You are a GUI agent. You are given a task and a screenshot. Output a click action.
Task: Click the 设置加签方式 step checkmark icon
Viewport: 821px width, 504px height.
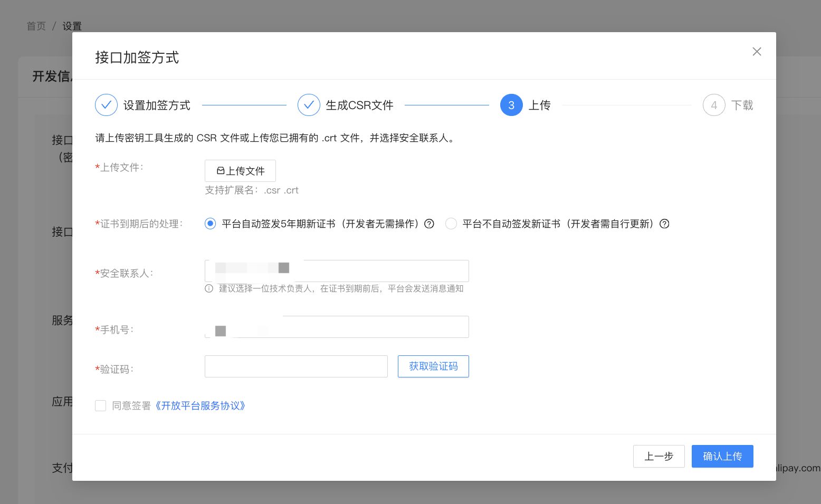pos(106,105)
